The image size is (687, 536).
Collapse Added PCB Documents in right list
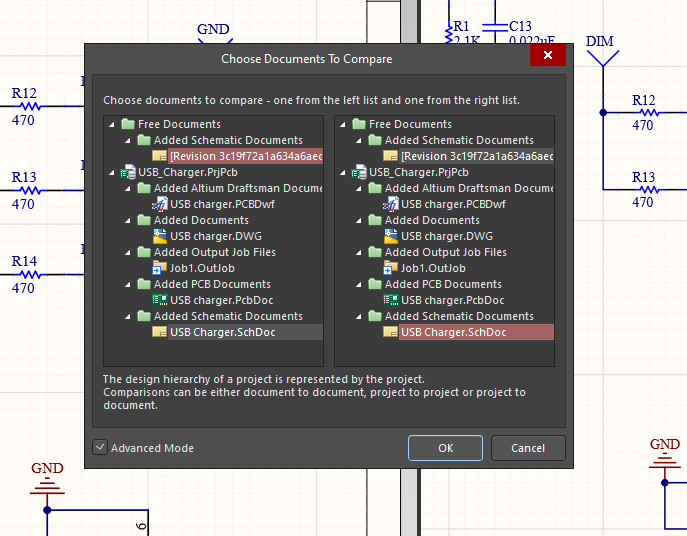pos(358,285)
